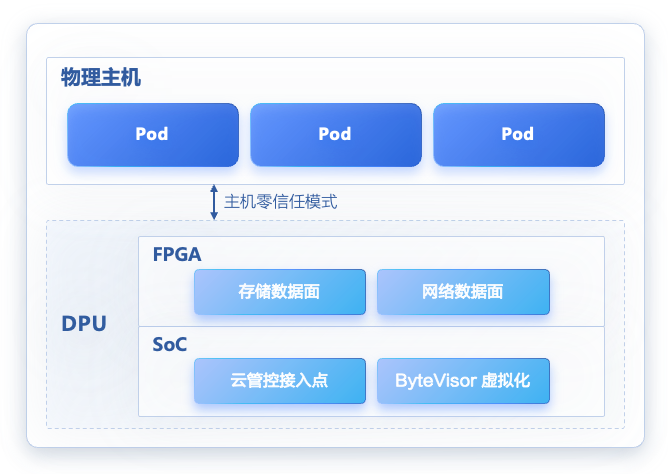Select the ByteVisor 虚拟化 block
The image size is (668, 474).
pyautogui.click(x=463, y=381)
